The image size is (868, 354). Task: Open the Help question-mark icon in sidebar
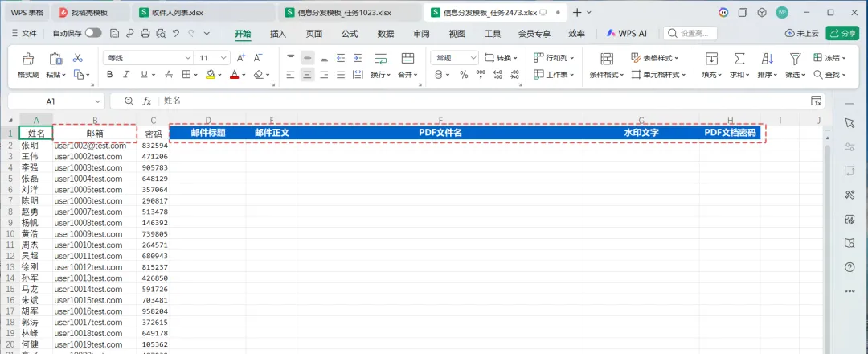[850, 267]
